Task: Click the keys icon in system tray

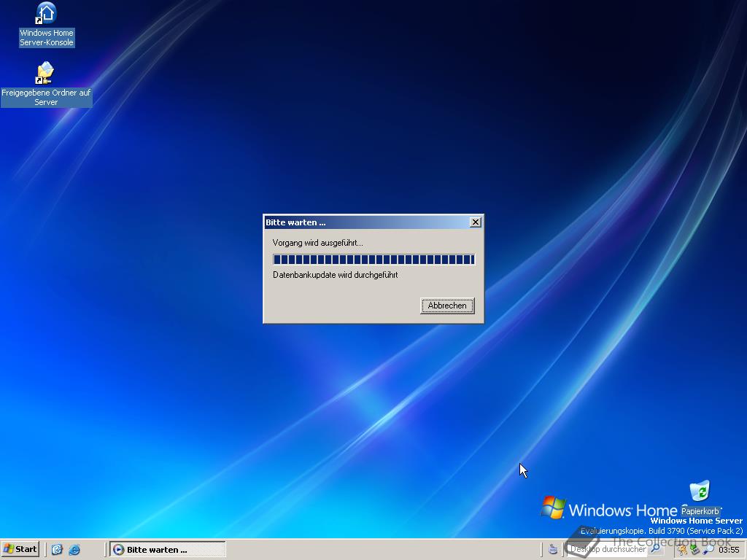Action: [x=682, y=550]
